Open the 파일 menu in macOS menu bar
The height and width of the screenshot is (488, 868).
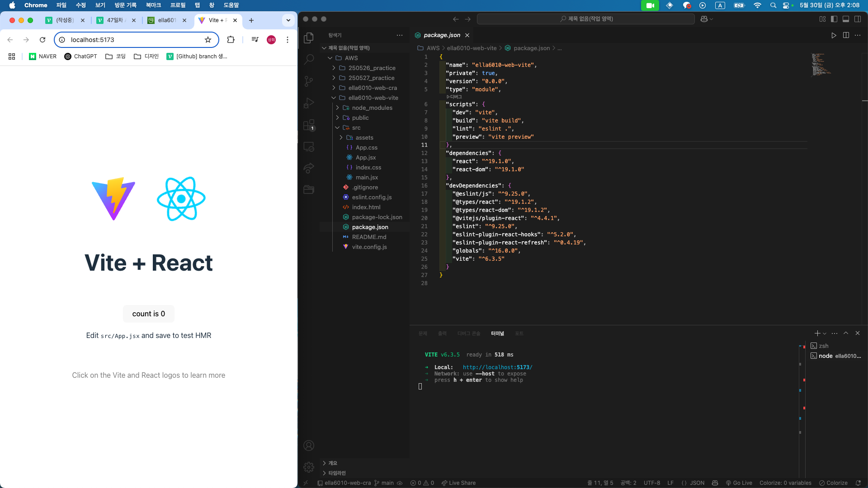[61, 5]
